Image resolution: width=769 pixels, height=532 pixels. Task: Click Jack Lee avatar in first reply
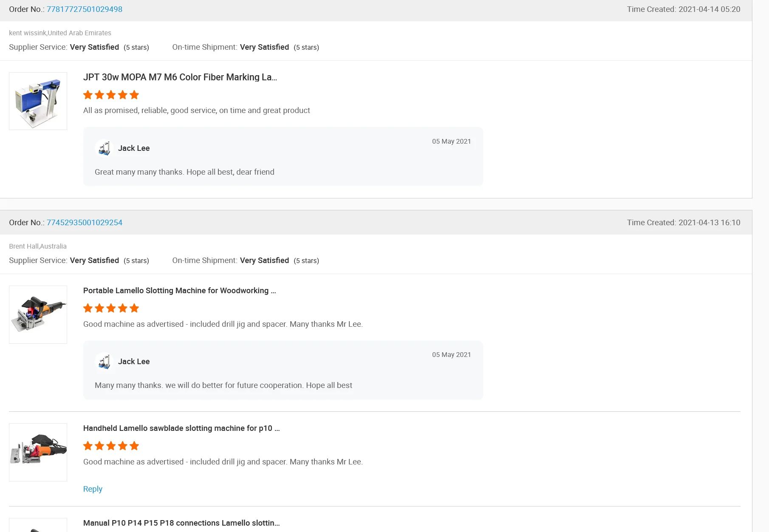[x=104, y=148]
